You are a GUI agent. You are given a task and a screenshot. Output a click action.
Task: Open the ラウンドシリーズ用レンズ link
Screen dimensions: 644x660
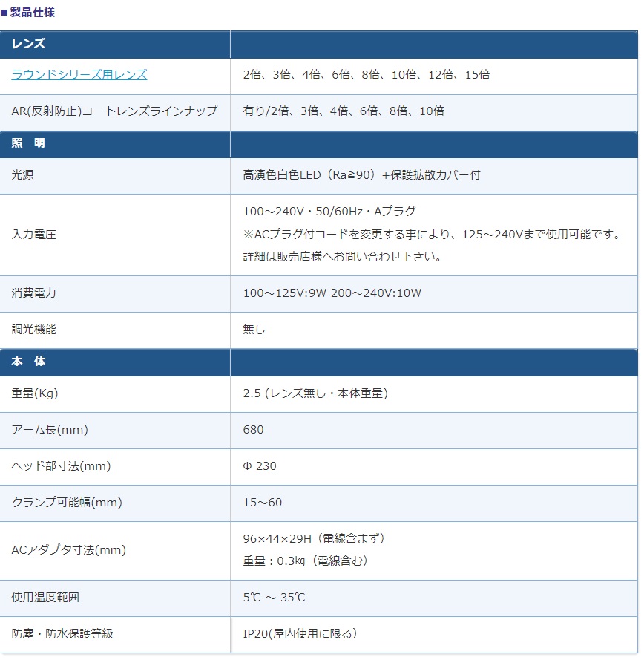pos(79,74)
